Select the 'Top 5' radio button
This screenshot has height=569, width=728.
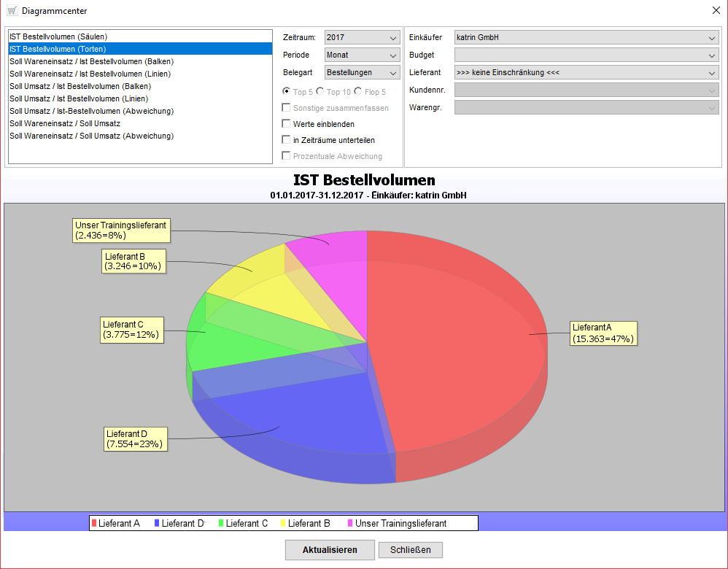(x=287, y=92)
